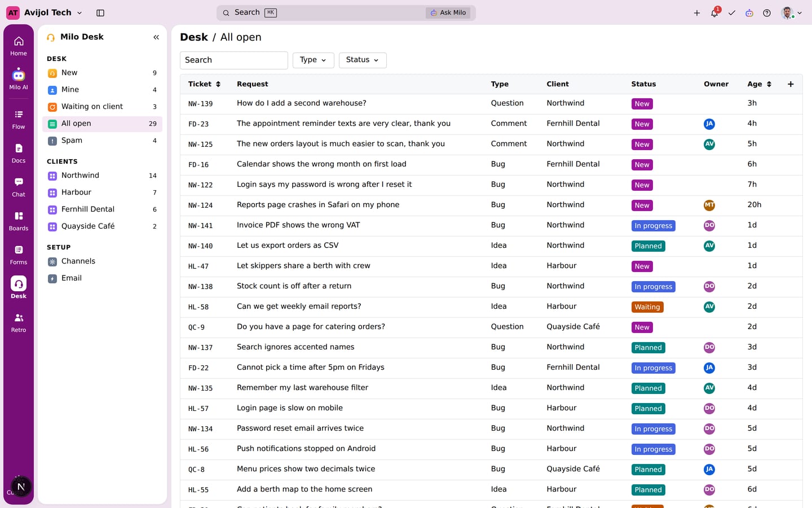Viewport: 812px width, 508px height.
Task: Click the Ask Milo button
Action: [448, 13]
